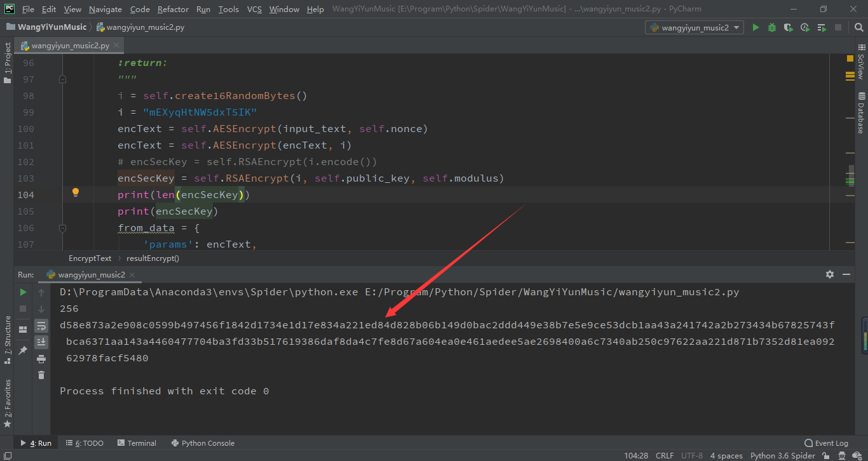Run wangyiyun_music2 from the top toolbar
The height and width of the screenshot is (461, 868).
[756, 27]
